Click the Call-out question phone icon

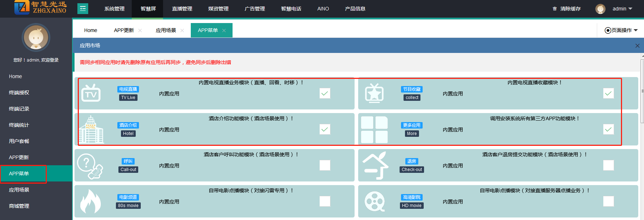click(90, 166)
